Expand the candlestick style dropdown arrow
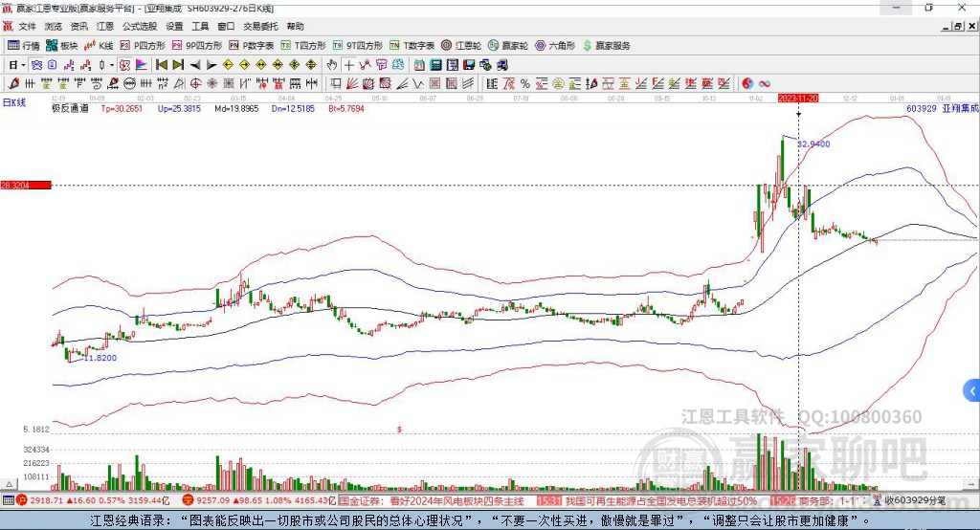Viewport: 980px width, 530px height. click(x=112, y=65)
